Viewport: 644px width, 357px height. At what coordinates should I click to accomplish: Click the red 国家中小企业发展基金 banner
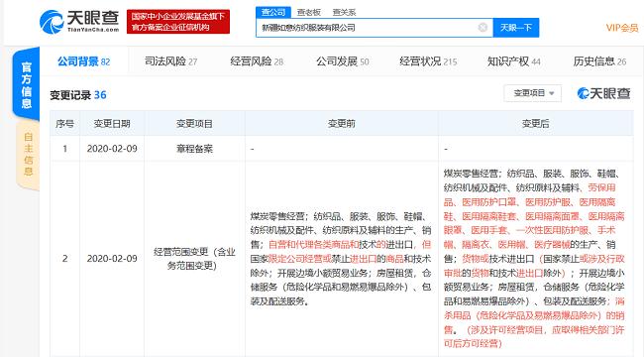pyautogui.click(x=177, y=22)
